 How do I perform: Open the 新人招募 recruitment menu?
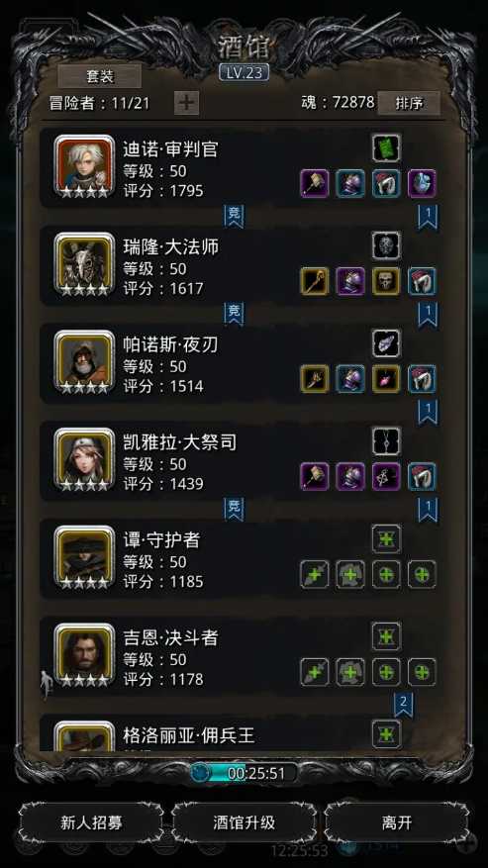(x=91, y=822)
